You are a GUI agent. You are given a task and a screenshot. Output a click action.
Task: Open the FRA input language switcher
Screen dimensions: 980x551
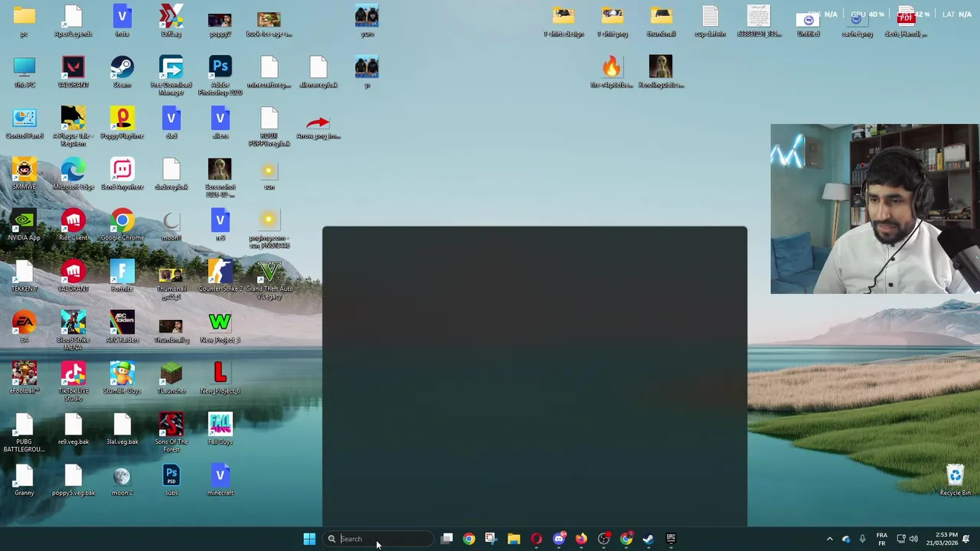pos(881,539)
